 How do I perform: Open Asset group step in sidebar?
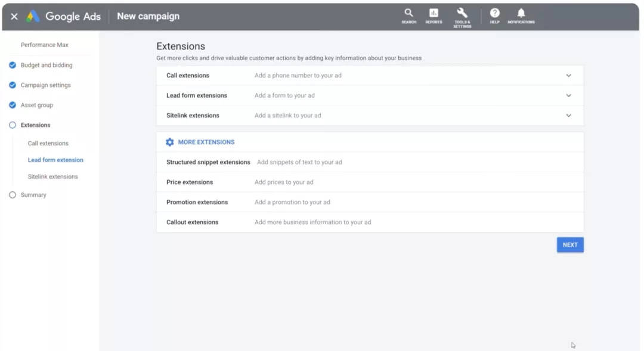[x=37, y=105]
